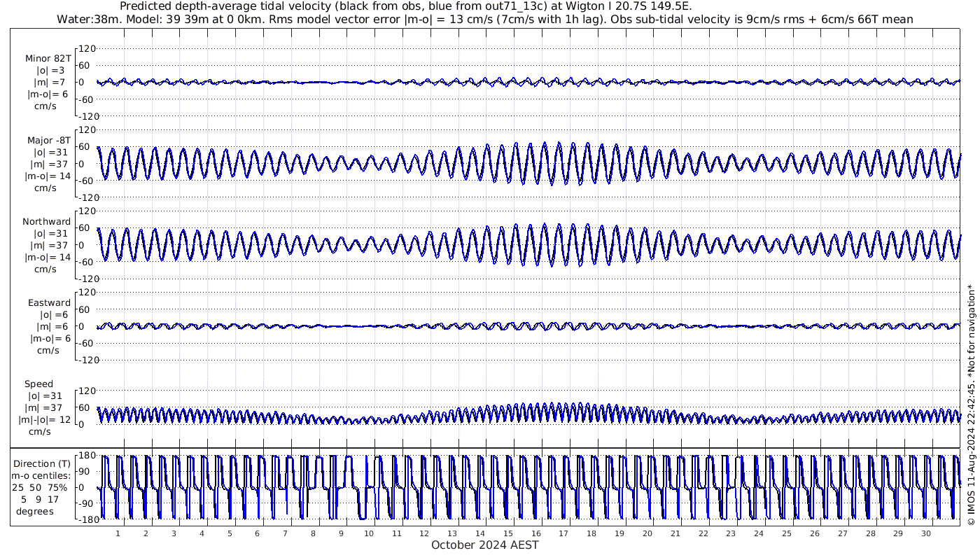Viewport: 980px width, 560px height.
Task: Select the 'Speed' panel label
Action: (x=38, y=384)
